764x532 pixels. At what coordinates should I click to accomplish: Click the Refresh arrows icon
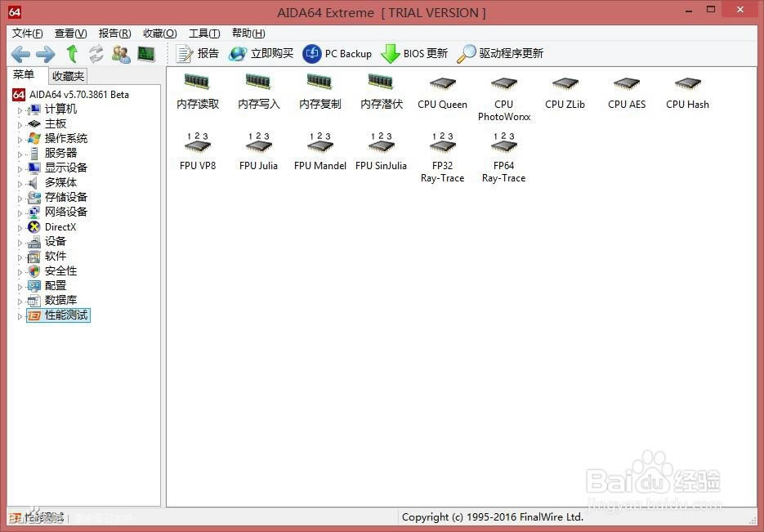[96, 54]
